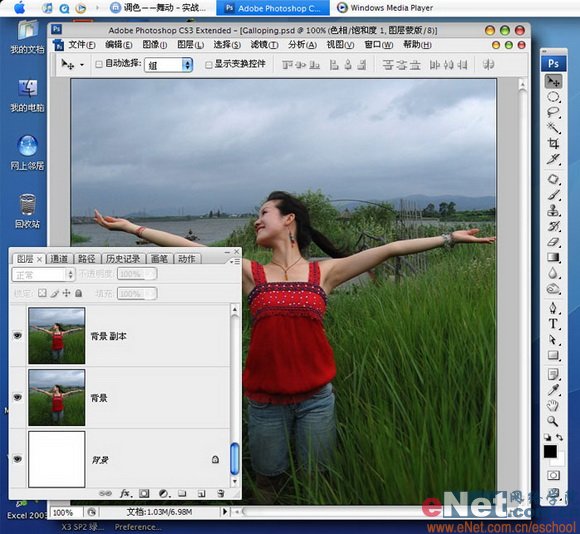Image resolution: width=580 pixels, height=534 pixels.
Task: Click the Apple logo start button
Action: pyautogui.click(x=20, y=8)
